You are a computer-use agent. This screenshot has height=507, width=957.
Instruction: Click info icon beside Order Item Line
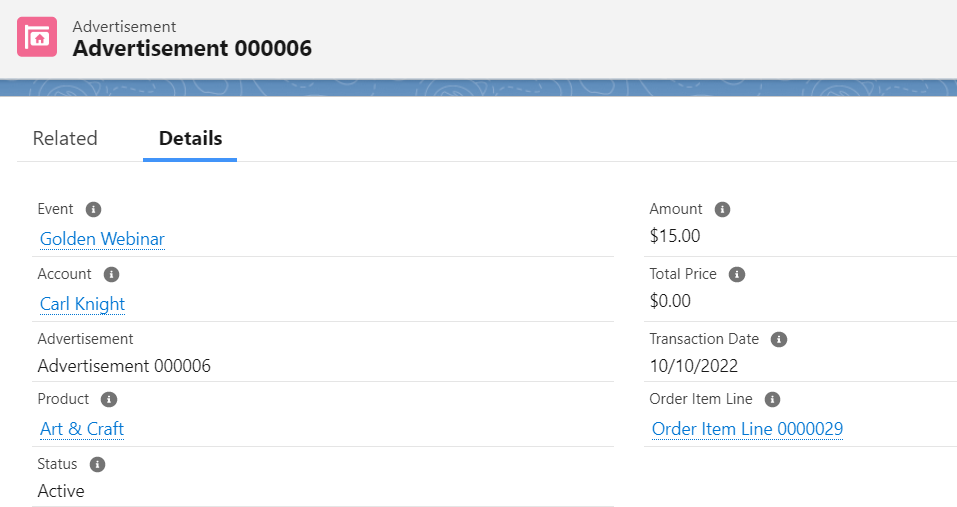point(772,399)
